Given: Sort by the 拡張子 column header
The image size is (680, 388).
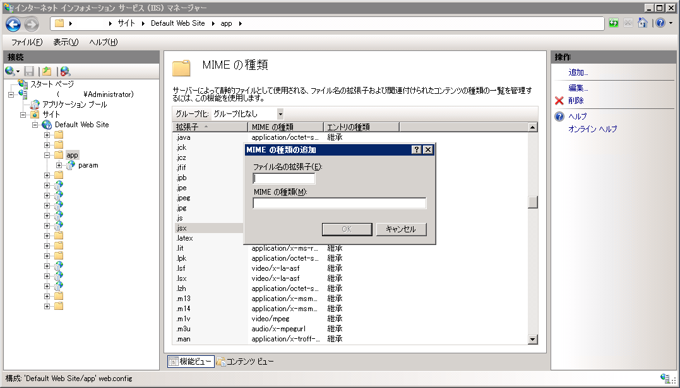Looking at the screenshot, I should (x=210, y=127).
